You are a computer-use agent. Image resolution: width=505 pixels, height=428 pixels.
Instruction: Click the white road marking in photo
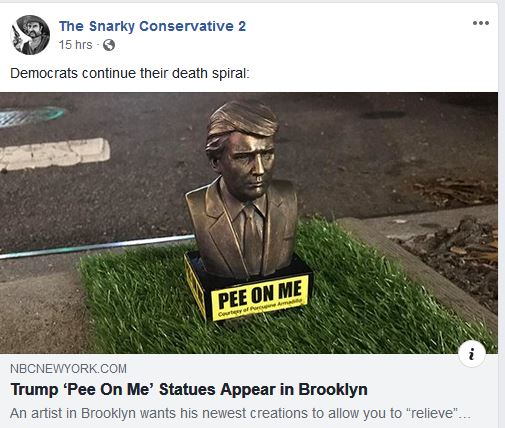tap(54, 154)
